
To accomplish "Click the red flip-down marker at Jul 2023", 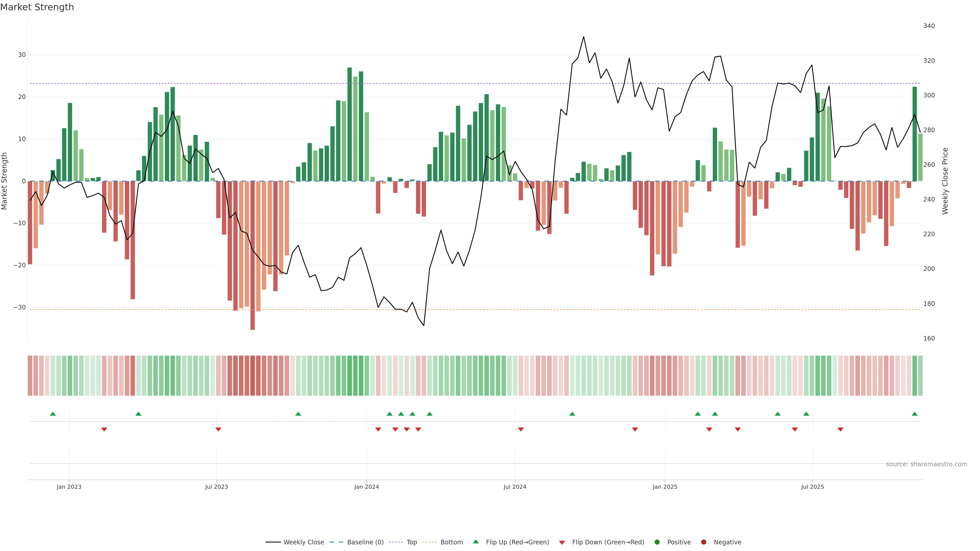I will [x=218, y=429].
